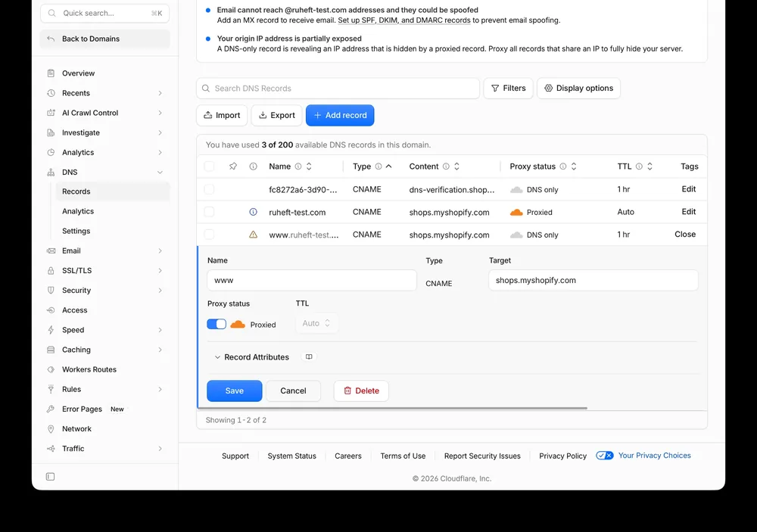Click info icon in ruheft-test.com row
Screen dimensions: 757x532
coord(253,212)
